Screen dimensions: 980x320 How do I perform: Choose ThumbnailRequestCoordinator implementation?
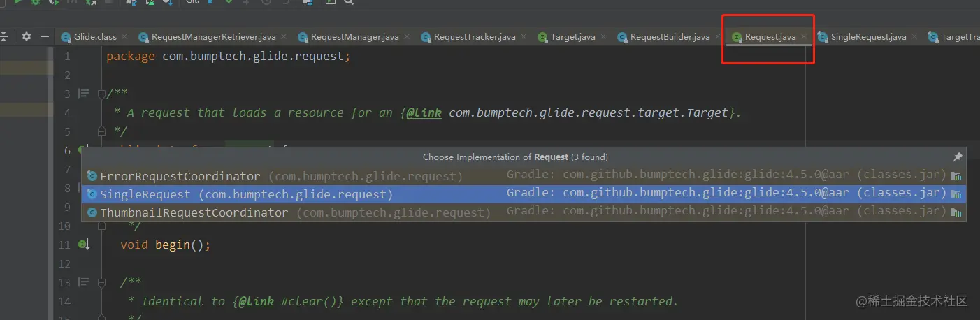point(524,212)
